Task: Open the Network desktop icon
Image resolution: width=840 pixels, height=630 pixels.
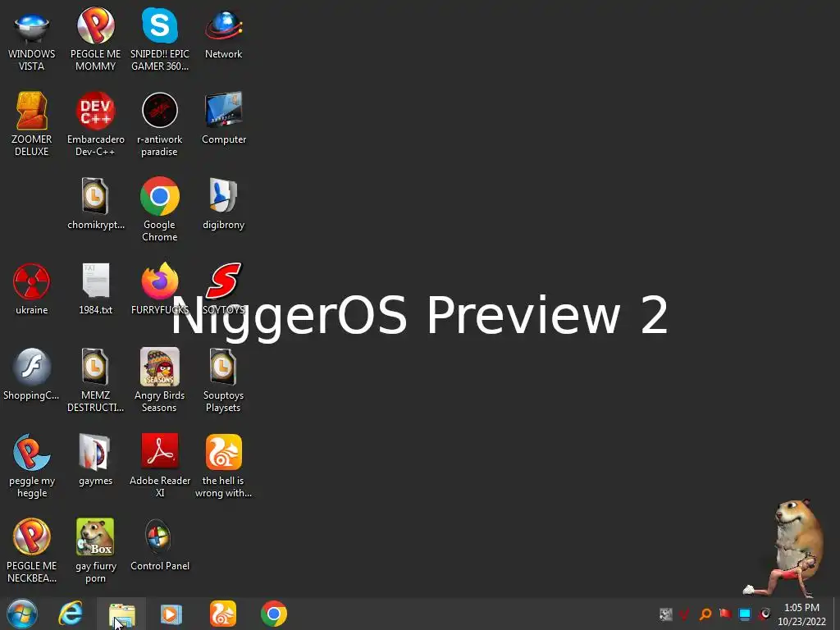Action: (x=223, y=34)
